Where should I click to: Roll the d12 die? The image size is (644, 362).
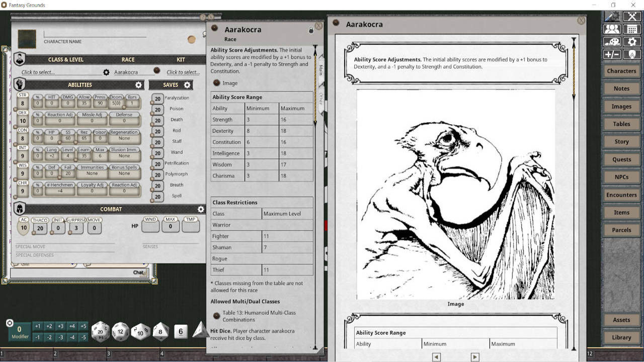(x=120, y=332)
